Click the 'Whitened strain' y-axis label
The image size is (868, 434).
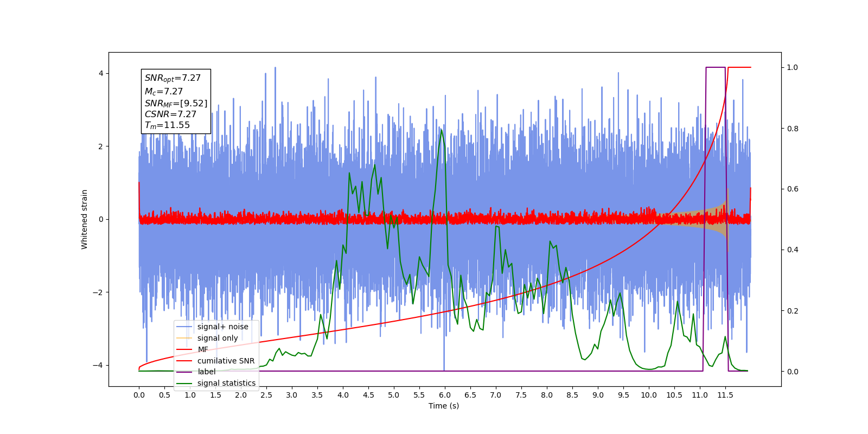pyautogui.click(x=85, y=219)
